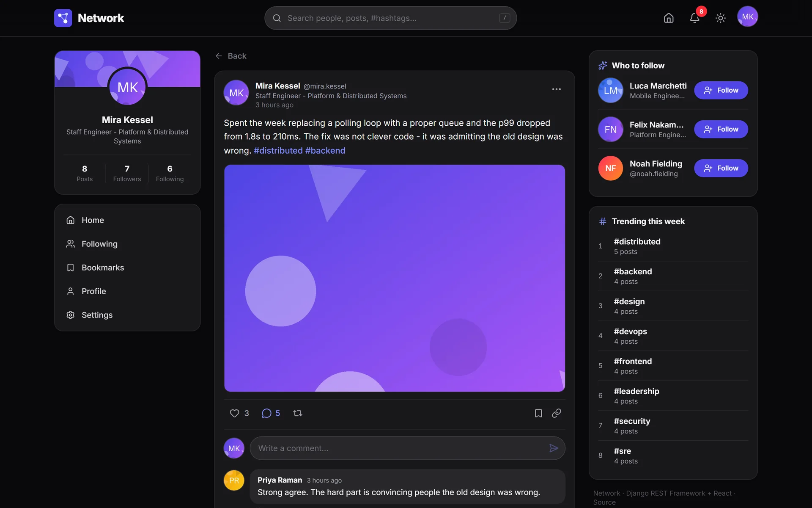Open the home icon in top bar

[x=669, y=18]
